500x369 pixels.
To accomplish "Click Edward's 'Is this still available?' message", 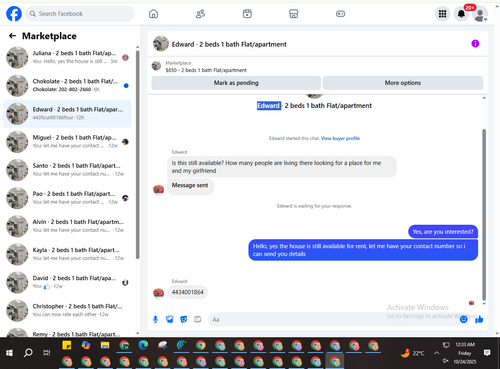I will (282, 167).
